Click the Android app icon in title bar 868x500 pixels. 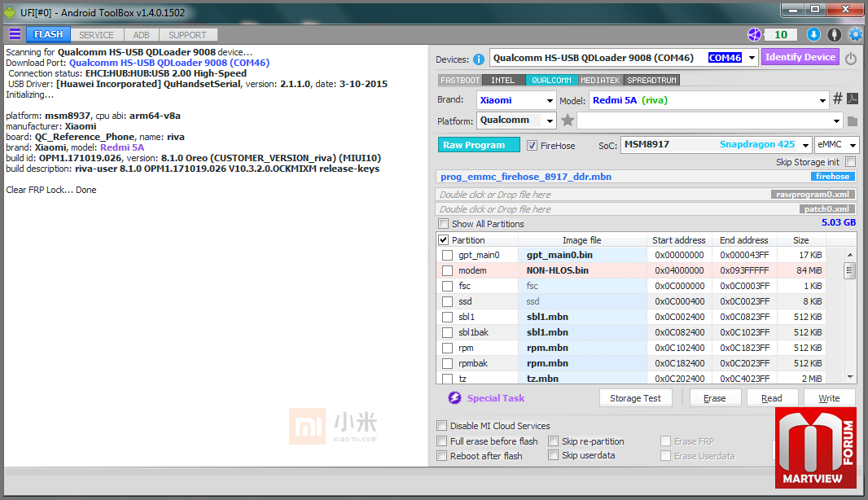click(10, 12)
